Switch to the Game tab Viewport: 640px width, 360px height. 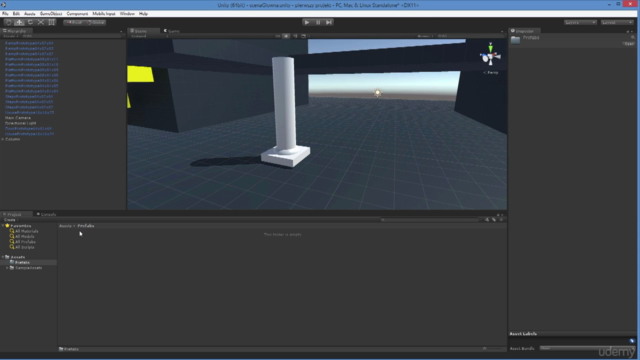pyautogui.click(x=172, y=31)
